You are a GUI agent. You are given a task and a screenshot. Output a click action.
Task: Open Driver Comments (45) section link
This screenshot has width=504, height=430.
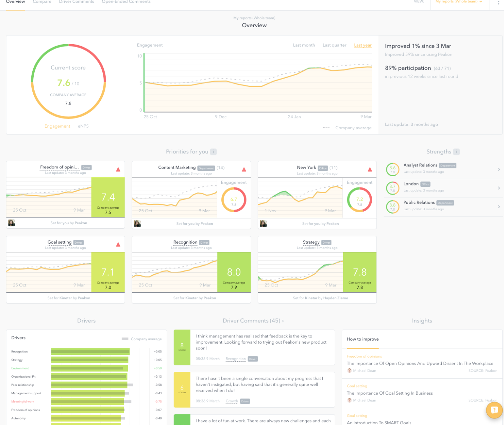click(x=253, y=321)
